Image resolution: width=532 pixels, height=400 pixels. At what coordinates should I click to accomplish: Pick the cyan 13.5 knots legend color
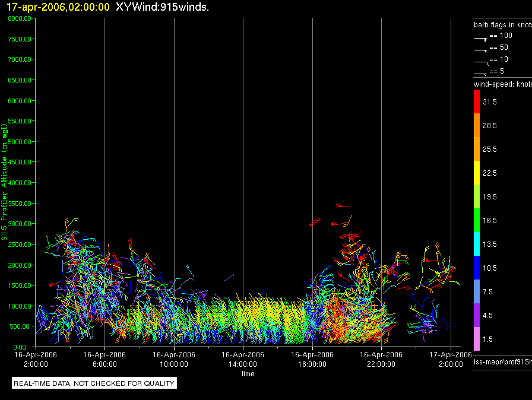tap(477, 244)
